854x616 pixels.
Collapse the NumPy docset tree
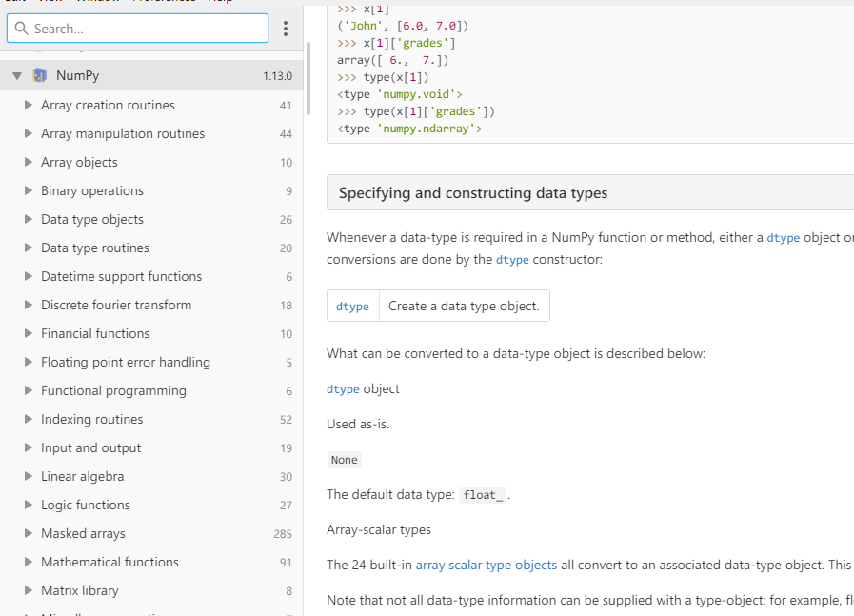point(17,76)
